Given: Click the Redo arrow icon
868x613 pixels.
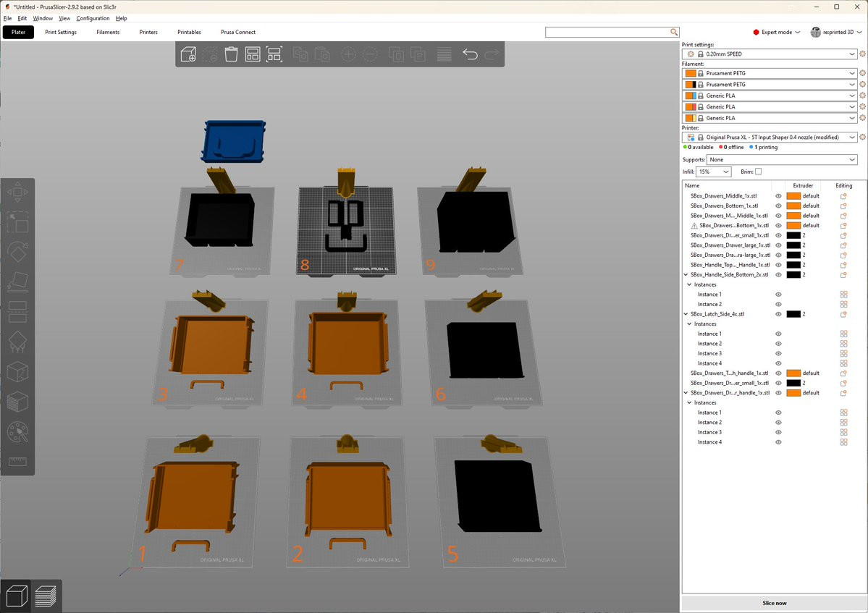Looking at the screenshot, I should coord(492,54).
